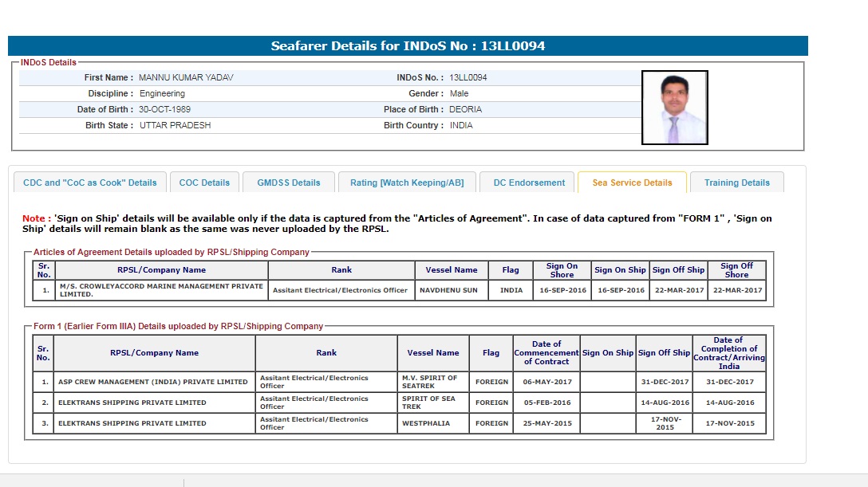Click the Sign On Shore column header
Screen dimensions: 868x487
click(x=562, y=270)
